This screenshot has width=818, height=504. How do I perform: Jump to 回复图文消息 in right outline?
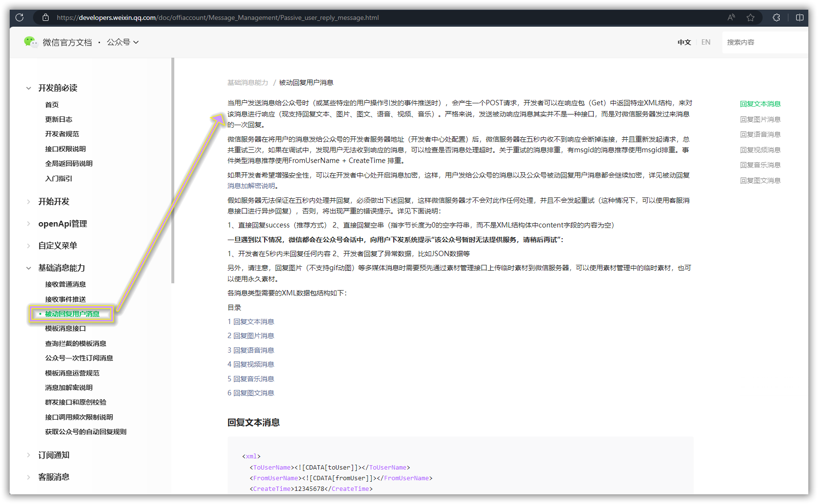760,180
